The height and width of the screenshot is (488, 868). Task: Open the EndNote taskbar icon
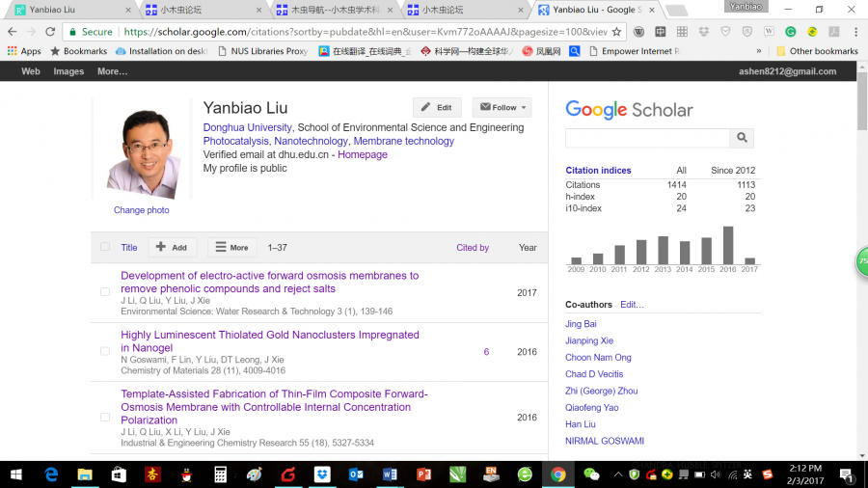pos(491,474)
